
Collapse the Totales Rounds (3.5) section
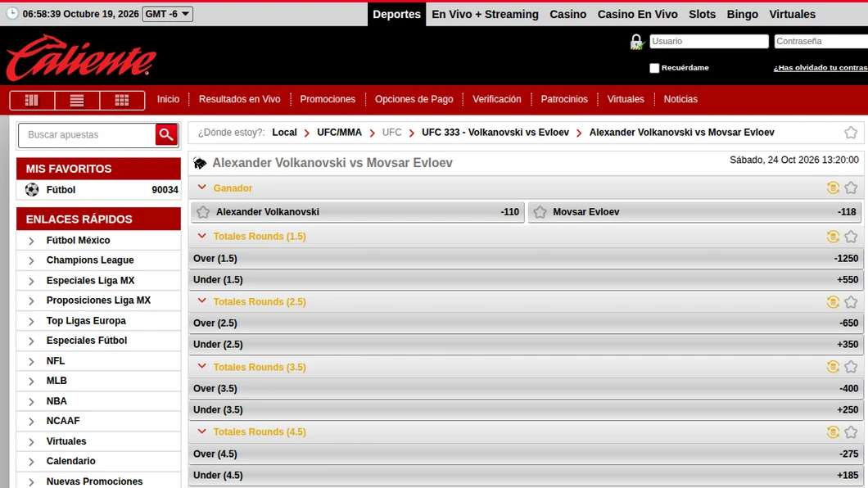pos(202,366)
